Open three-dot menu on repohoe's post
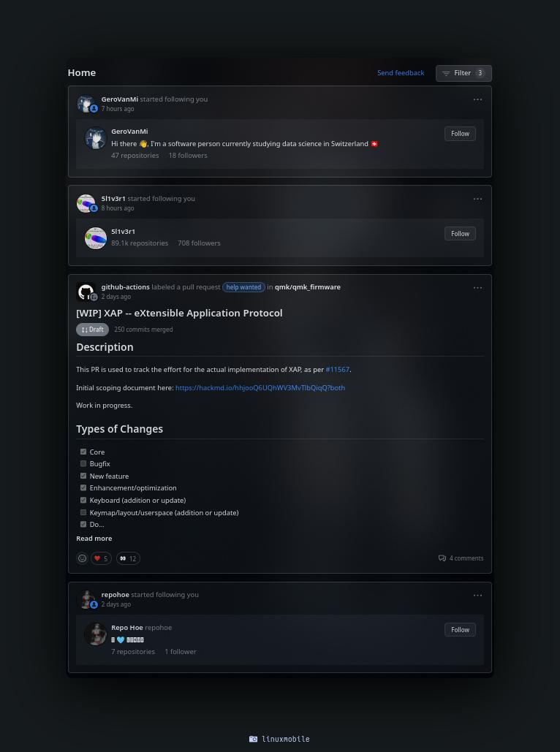 (x=477, y=596)
